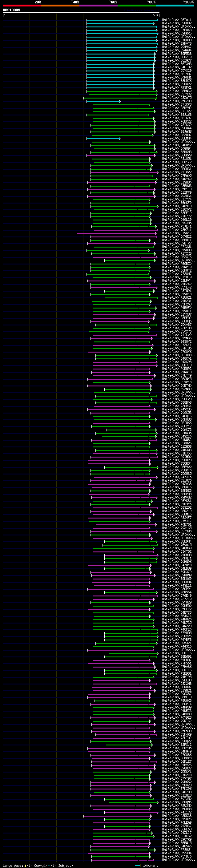Image resolution: width=197 pixels, height=868 pixels.
Task: Select label UniRef100_C1HV26
Action: click(176, 765)
